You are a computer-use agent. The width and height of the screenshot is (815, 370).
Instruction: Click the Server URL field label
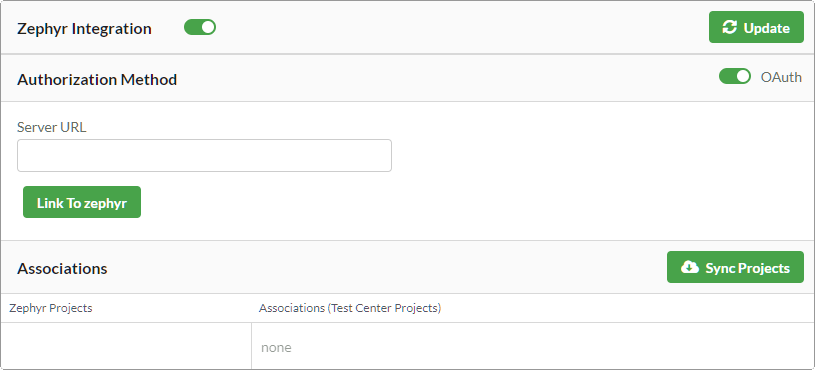point(52,127)
